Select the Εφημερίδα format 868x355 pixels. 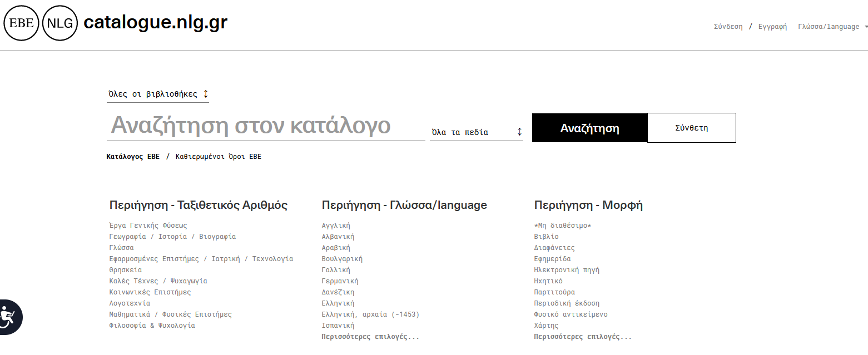553,259
